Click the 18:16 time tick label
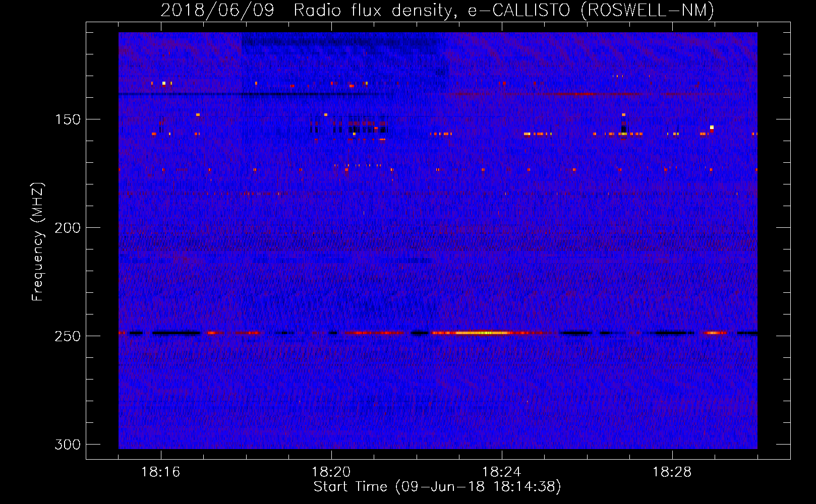Viewport: 816px width, 504px height. point(160,472)
